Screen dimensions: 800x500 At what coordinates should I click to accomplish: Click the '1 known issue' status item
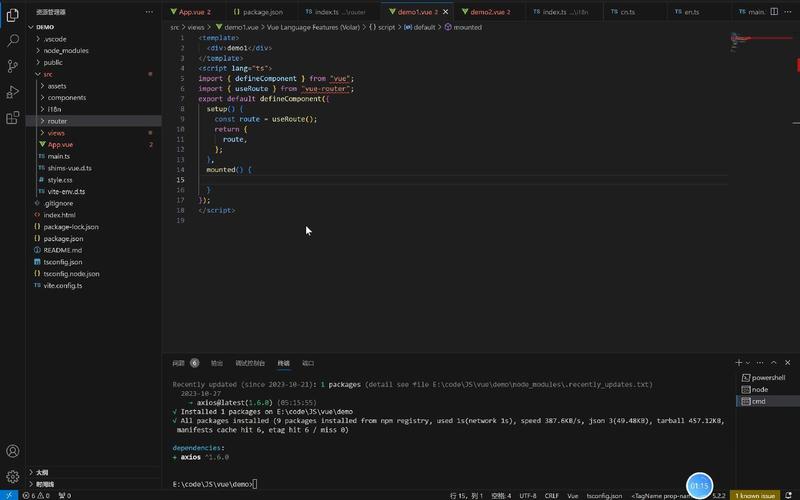click(x=755, y=495)
